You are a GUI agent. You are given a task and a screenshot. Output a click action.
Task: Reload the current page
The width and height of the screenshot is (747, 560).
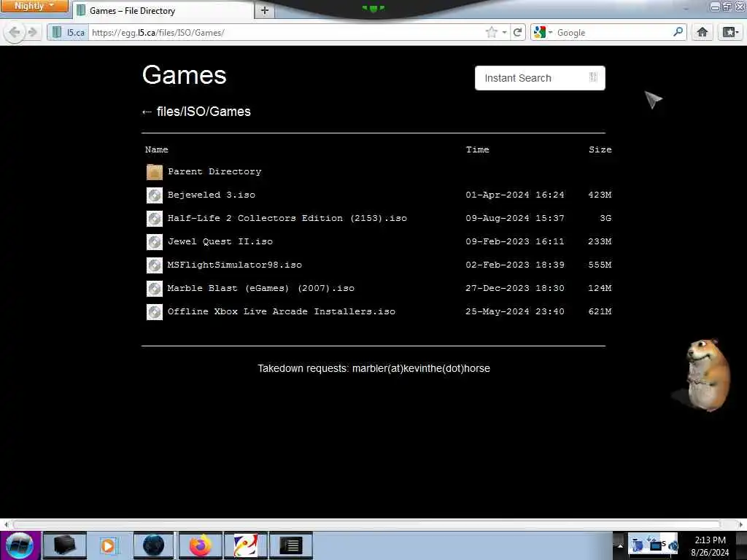point(517,32)
